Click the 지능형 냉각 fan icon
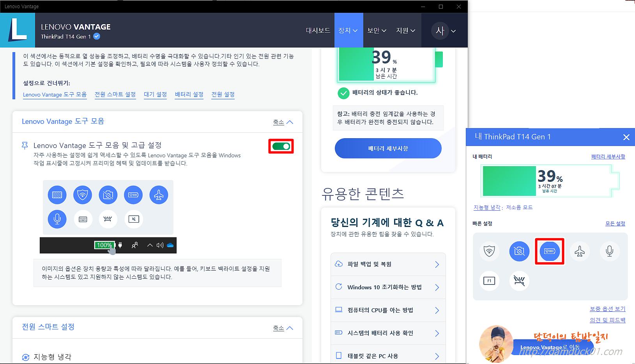Viewport: 635px width, 364px height. (26, 357)
